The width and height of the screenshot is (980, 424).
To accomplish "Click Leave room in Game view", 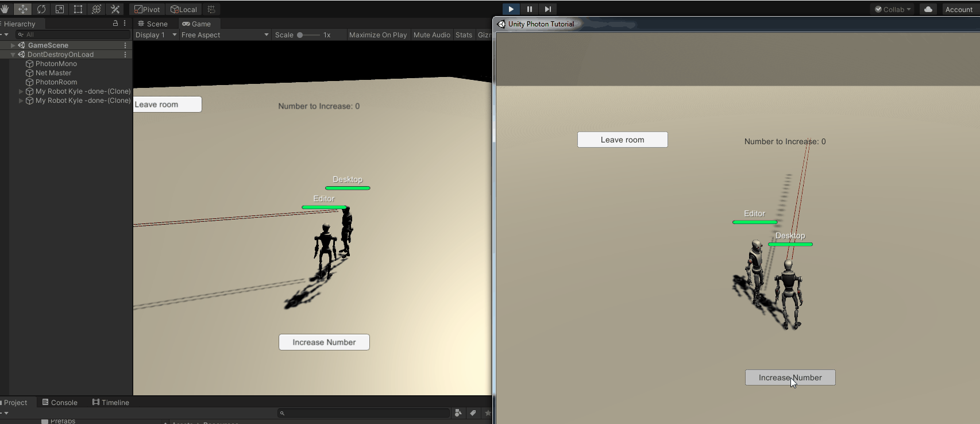I will (x=167, y=105).
